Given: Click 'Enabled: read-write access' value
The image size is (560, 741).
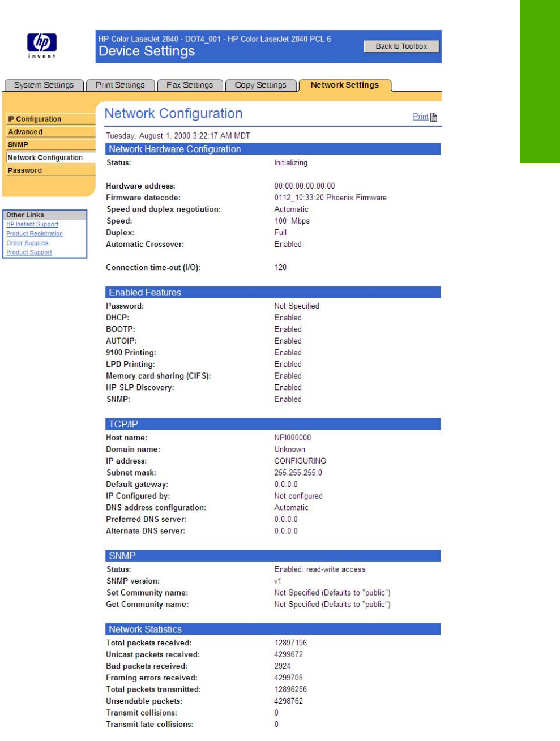Looking at the screenshot, I should [x=320, y=569].
